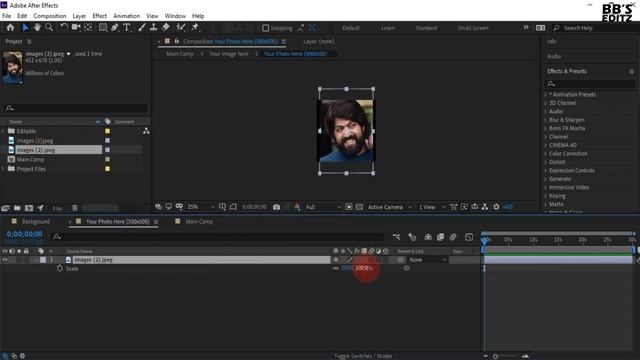Click Toggle Switches / Modes button
This screenshot has width=640, height=360.
pos(363,356)
